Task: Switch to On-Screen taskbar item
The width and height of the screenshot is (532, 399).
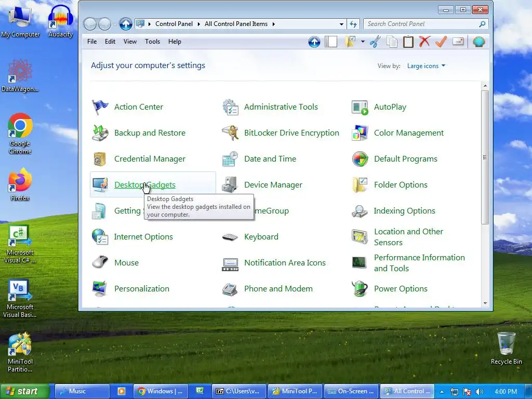Action: point(351,391)
